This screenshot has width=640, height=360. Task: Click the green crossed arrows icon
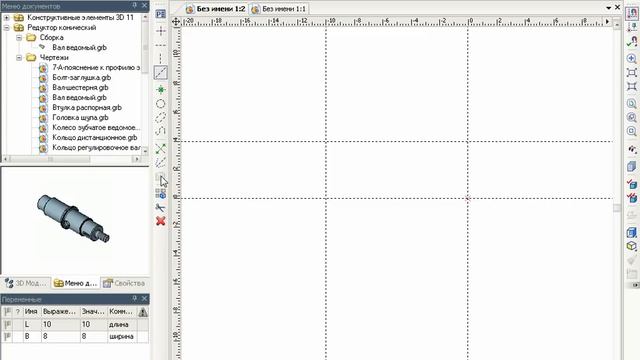point(161,149)
